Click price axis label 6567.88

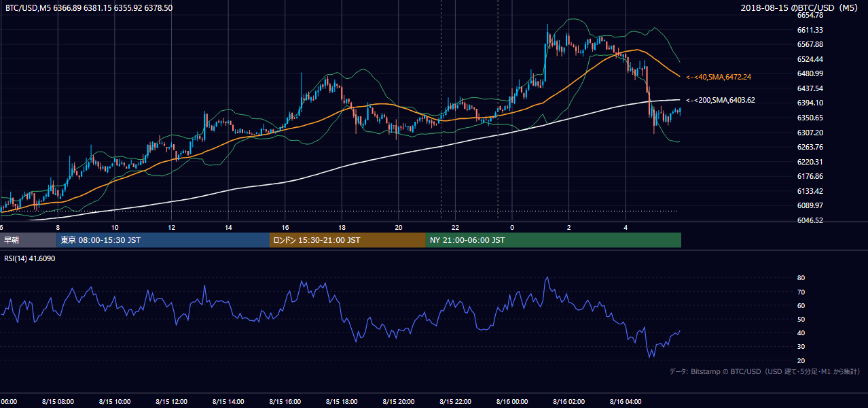tap(810, 44)
